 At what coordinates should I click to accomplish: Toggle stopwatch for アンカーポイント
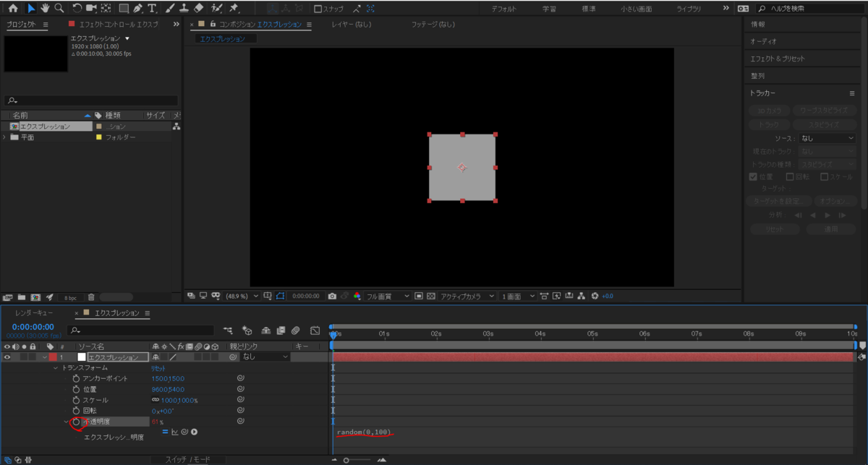click(76, 378)
